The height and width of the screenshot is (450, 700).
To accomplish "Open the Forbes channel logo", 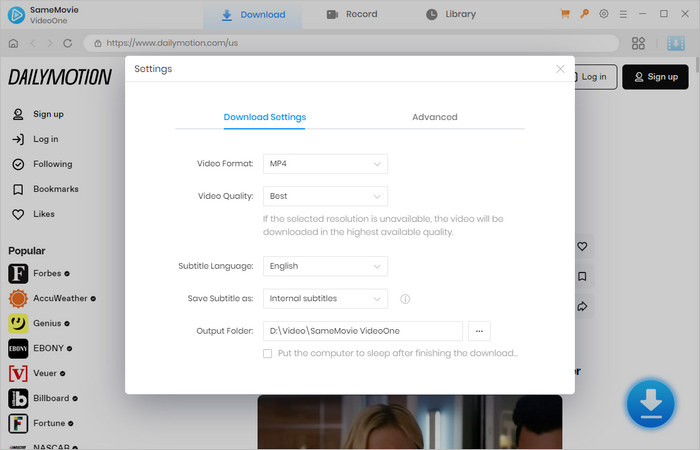I will [x=18, y=274].
